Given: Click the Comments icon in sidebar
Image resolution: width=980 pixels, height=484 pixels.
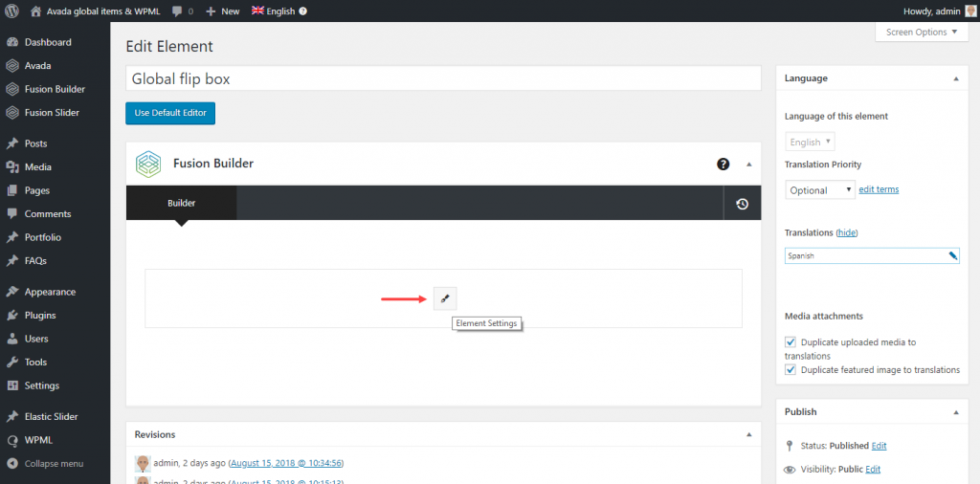Looking at the screenshot, I should (x=11, y=213).
